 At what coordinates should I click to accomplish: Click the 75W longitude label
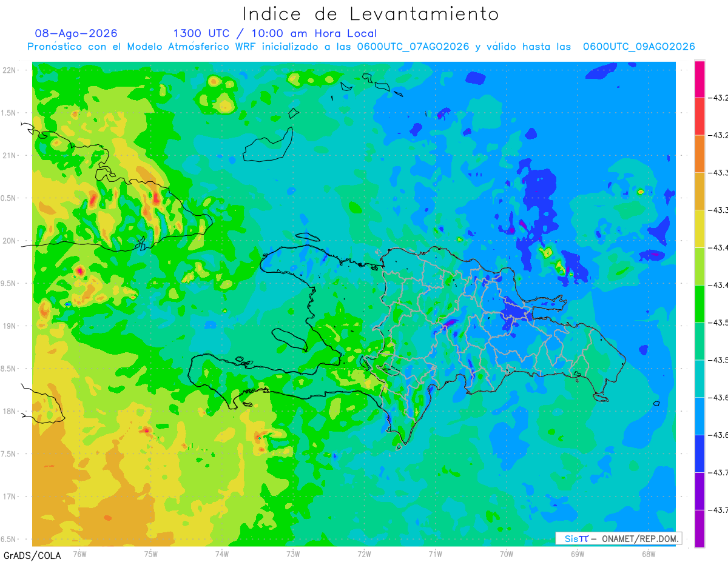pyautogui.click(x=150, y=554)
